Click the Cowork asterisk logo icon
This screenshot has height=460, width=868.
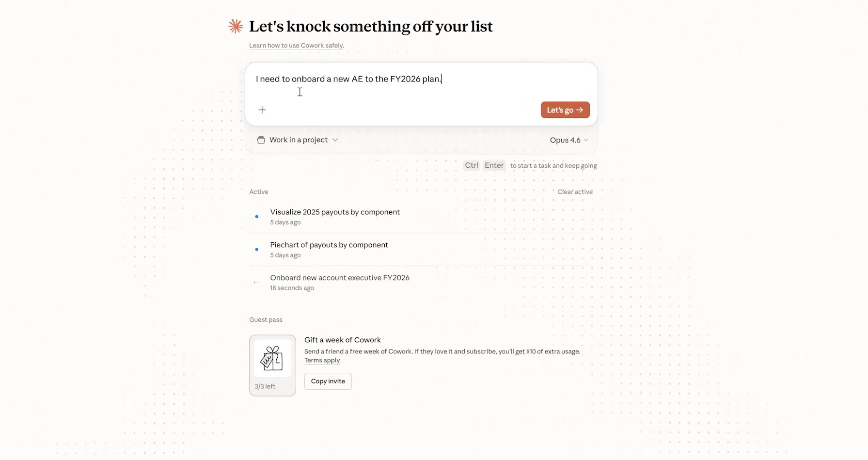pos(236,26)
